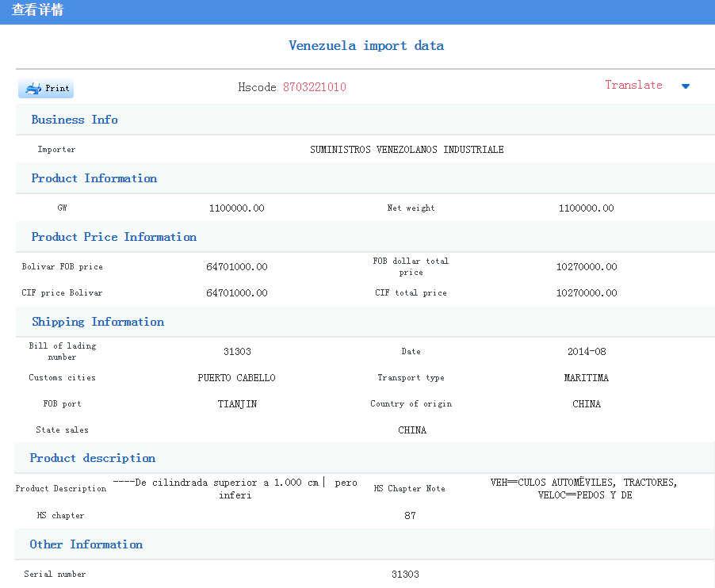Expand the Translate dropdown arrow
The width and height of the screenshot is (715, 588).
(x=686, y=86)
